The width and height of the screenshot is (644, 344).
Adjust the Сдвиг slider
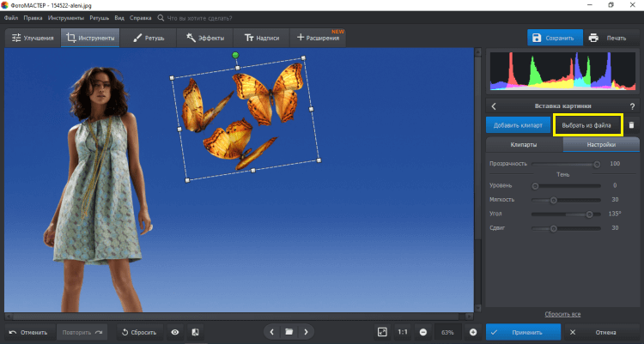(x=566, y=228)
